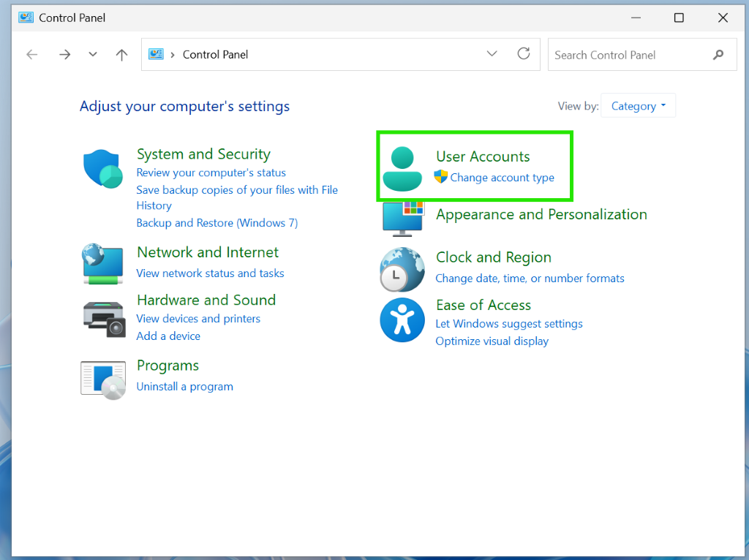Click Change date, time, or number formats
This screenshot has height=560, width=749.
coord(530,279)
